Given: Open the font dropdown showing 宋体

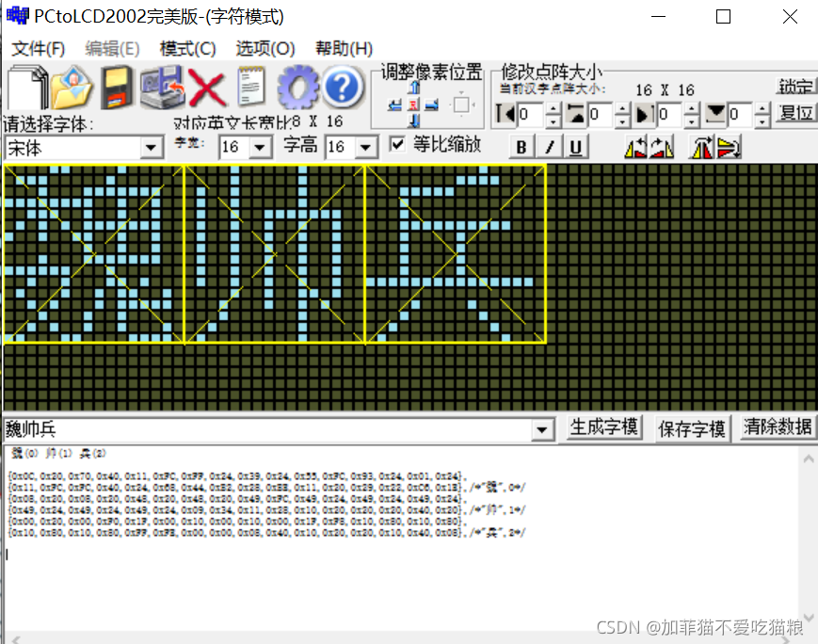Looking at the screenshot, I should (151, 148).
